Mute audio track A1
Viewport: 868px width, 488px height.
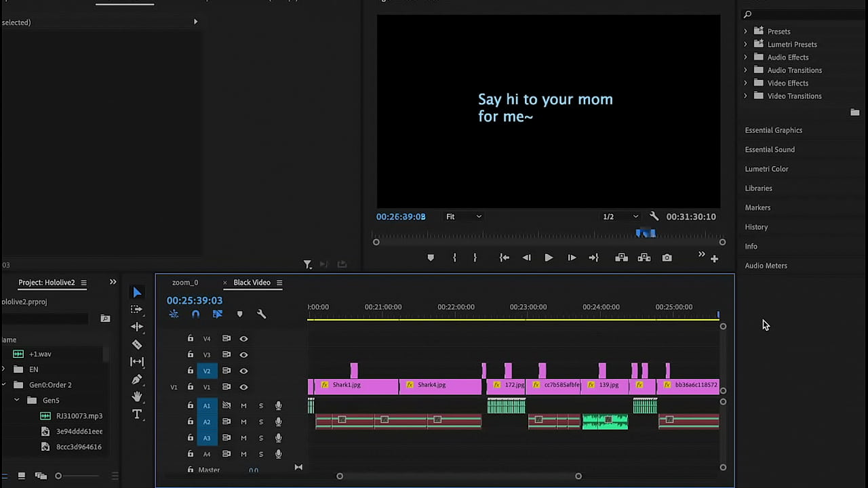tap(243, 405)
